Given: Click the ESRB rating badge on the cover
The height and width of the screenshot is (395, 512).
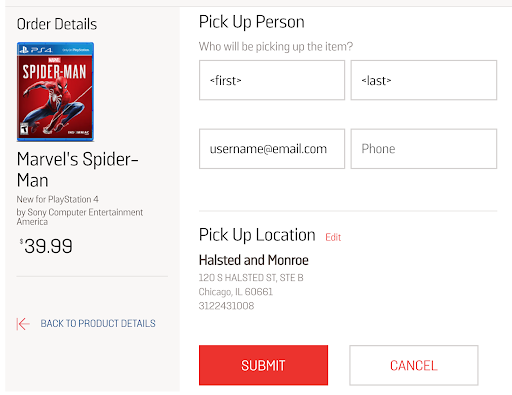Looking at the screenshot, I should coord(24,128).
